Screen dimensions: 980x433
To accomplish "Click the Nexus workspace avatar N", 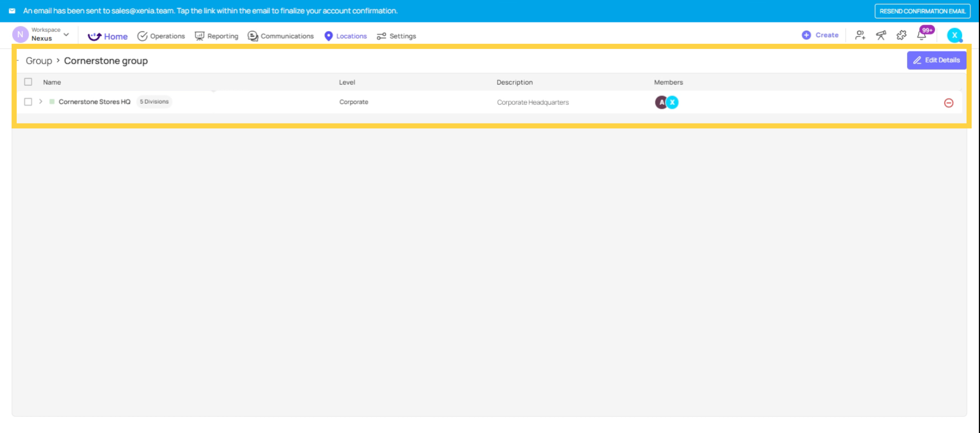I will 20,35.
